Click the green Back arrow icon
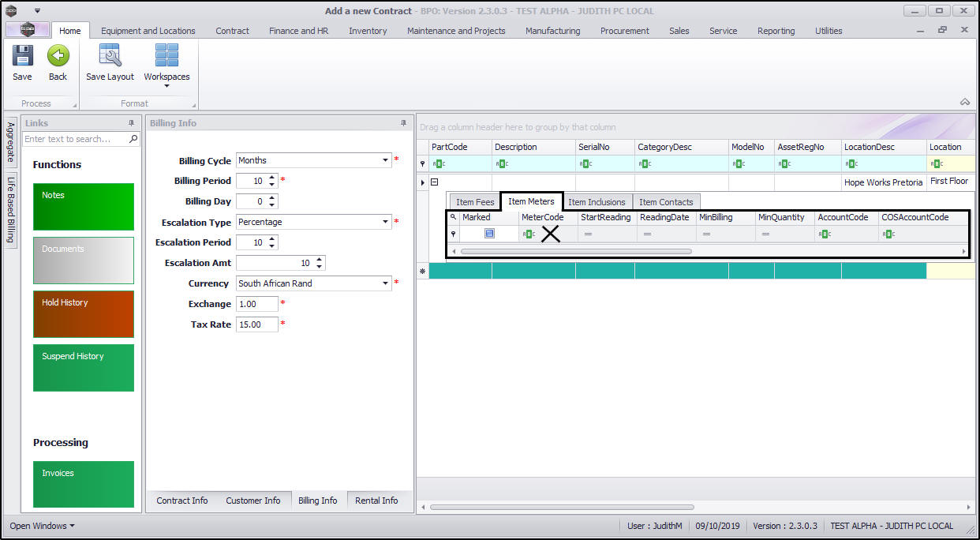Image resolution: width=980 pixels, height=540 pixels. tap(58, 57)
